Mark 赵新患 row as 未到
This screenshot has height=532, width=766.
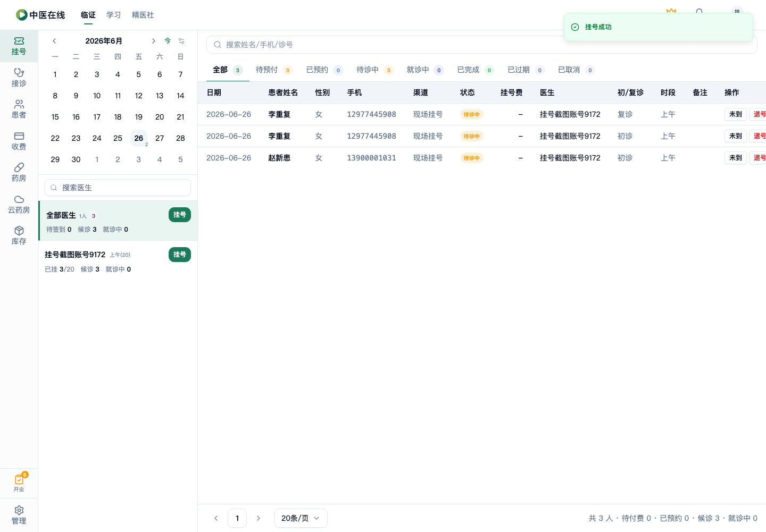(736, 158)
